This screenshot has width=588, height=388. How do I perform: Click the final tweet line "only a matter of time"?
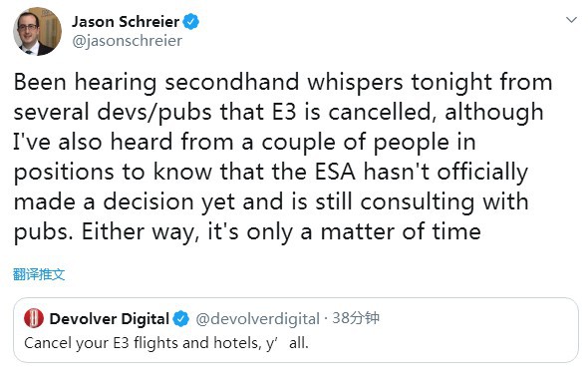point(247,233)
